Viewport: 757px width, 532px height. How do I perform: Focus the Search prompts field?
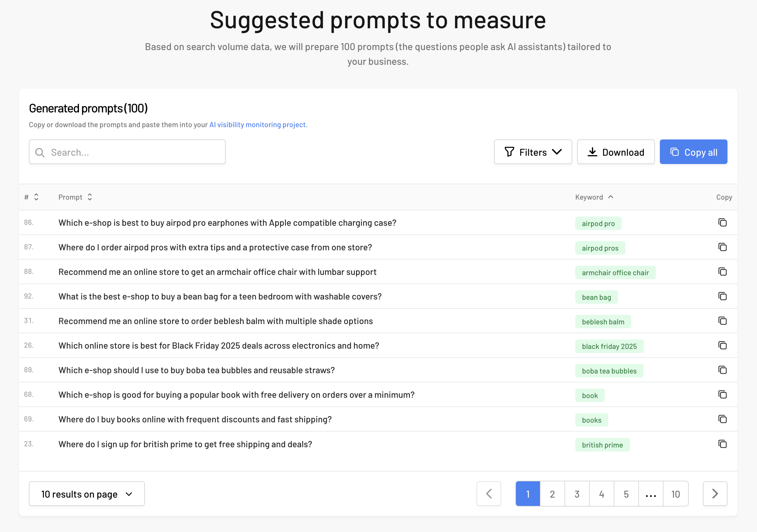pos(127,152)
